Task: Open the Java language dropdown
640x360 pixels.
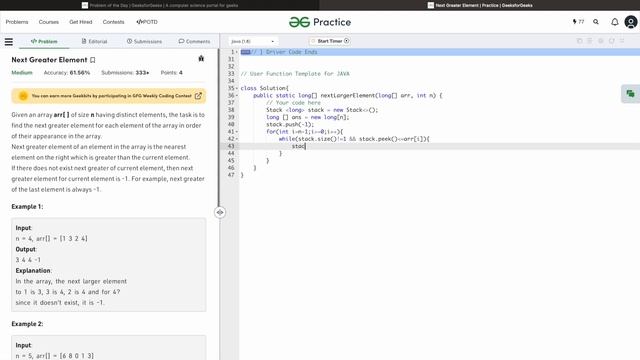Action: [252, 41]
